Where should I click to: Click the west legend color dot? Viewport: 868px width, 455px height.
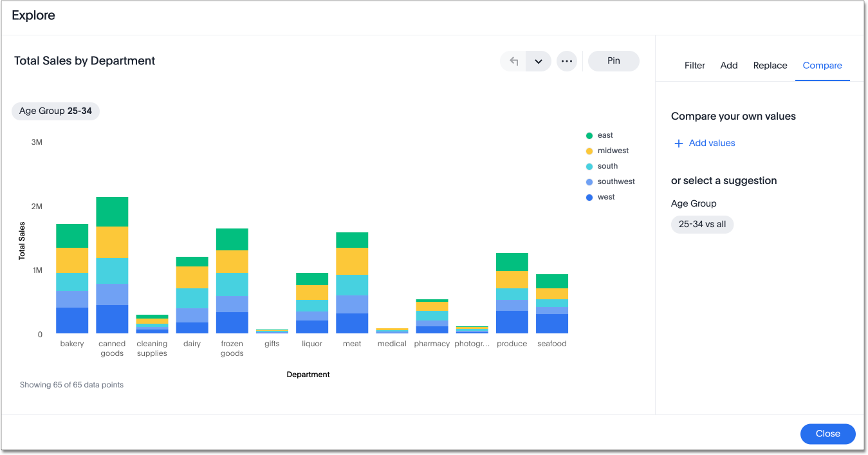click(x=589, y=198)
